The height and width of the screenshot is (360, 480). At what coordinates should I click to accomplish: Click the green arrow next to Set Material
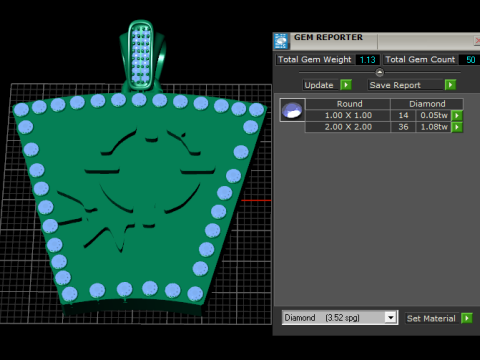coord(467,318)
